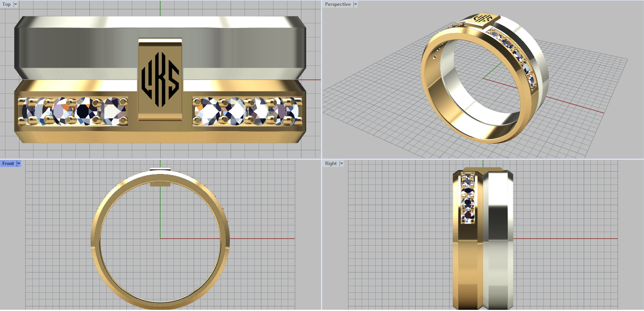Screen dimensions: 644x311
Task: Click the Top viewport title label
Action: pyautogui.click(x=6, y=4)
